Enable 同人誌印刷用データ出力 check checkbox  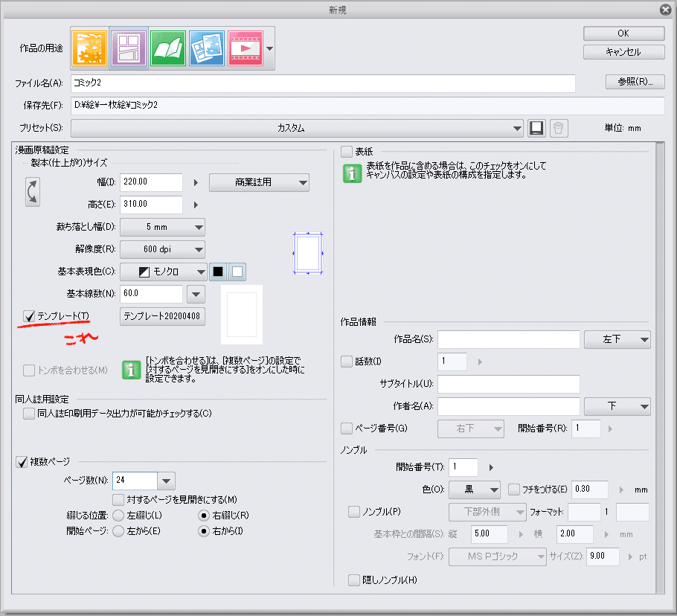(29, 414)
